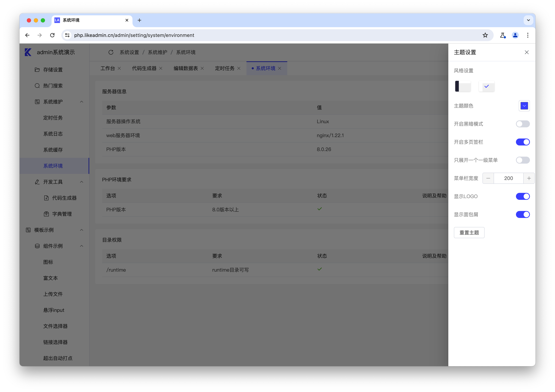The image size is (555, 392).
Task: Click the breadcrumb refresh icon
Action: [111, 52]
